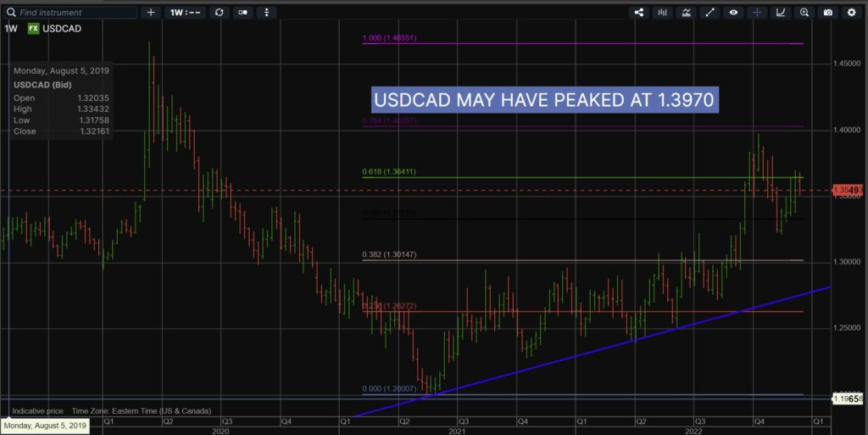Click the plus button to add instrument
The width and height of the screenshot is (868, 435).
tap(151, 13)
